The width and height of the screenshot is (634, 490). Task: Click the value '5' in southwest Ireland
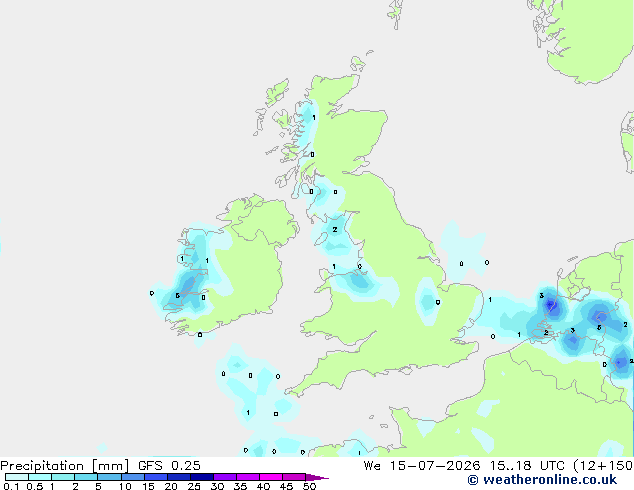tap(178, 296)
